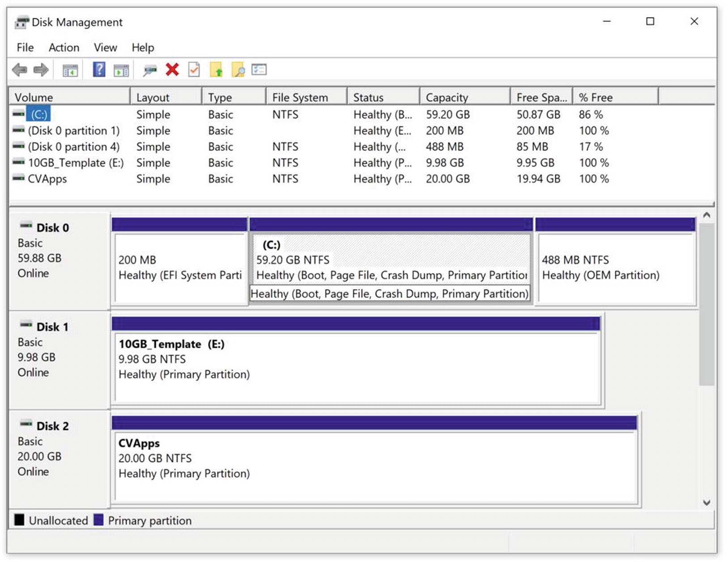Click the Forward arrow toolbar icon
The width and height of the screenshot is (728, 562).
(41, 70)
